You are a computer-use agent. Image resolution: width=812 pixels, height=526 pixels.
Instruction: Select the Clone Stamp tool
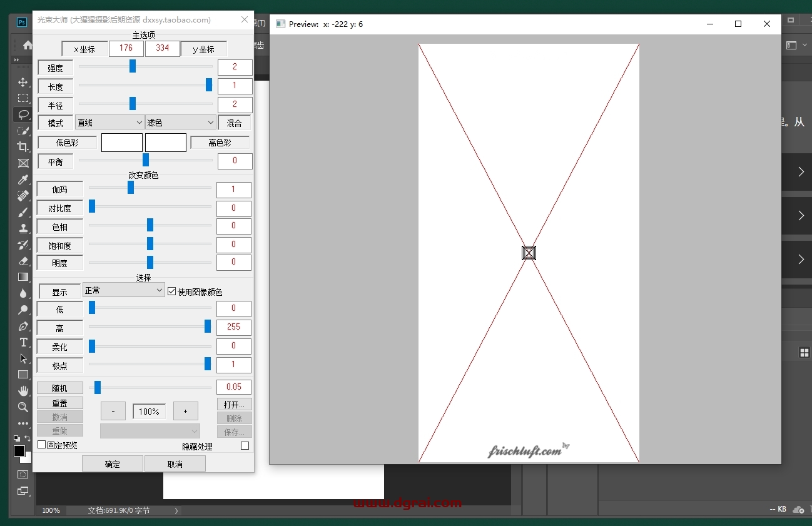point(23,228)
